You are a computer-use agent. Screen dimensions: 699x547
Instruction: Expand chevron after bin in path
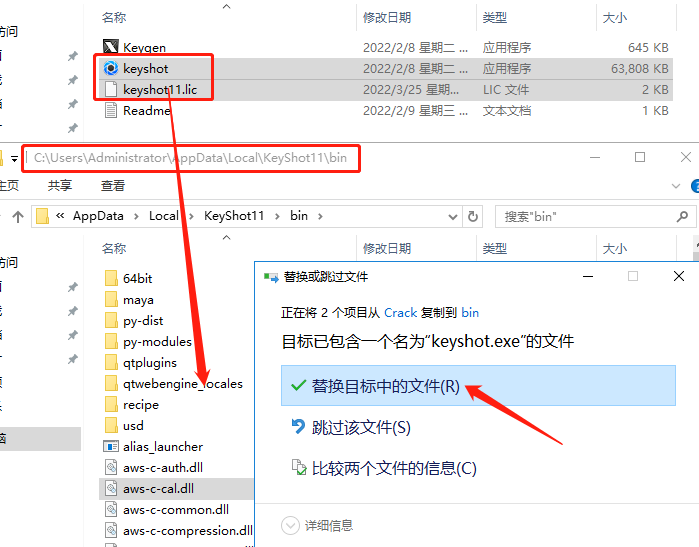320,217
